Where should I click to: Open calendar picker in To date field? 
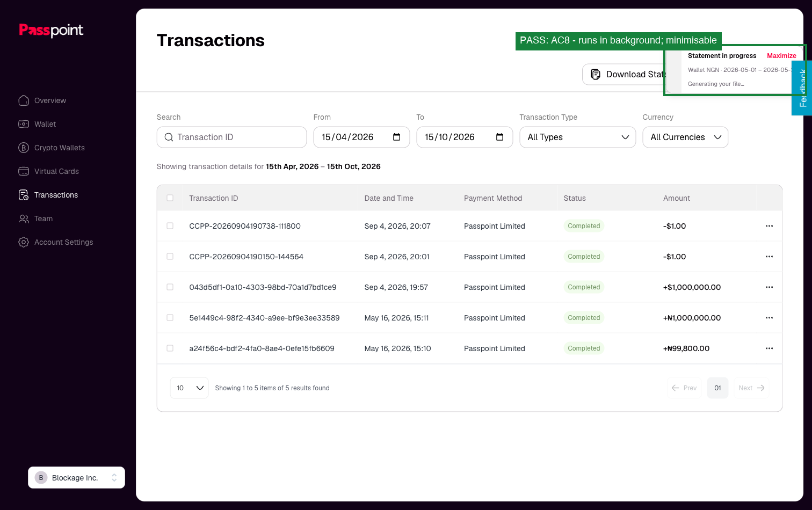click(499, 137)
